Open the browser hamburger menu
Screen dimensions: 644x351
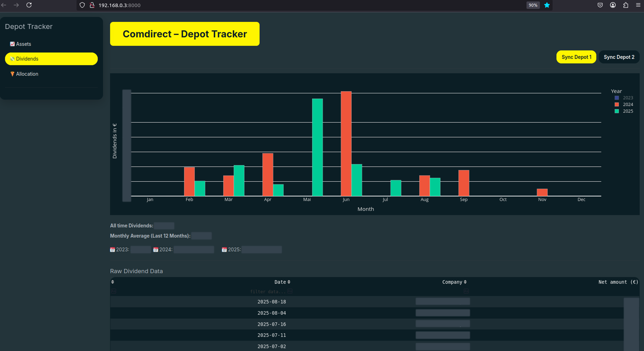coord(638,5)
